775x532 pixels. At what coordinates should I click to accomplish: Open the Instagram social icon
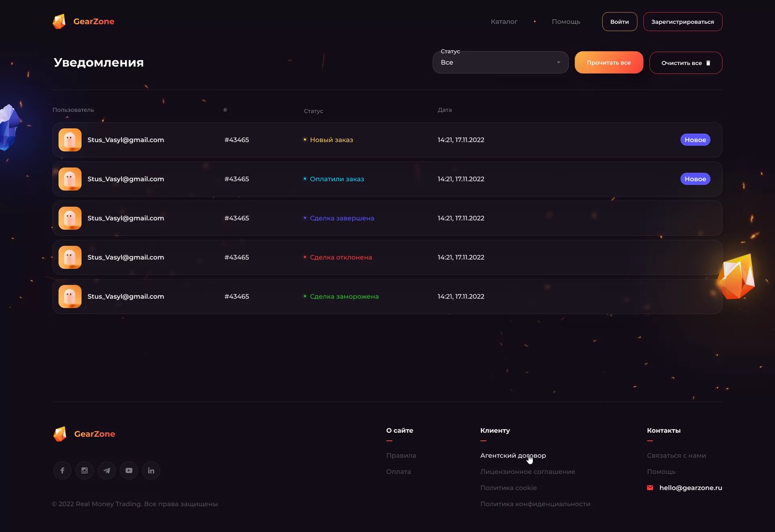pyautogui.click(x=84, y=470)
